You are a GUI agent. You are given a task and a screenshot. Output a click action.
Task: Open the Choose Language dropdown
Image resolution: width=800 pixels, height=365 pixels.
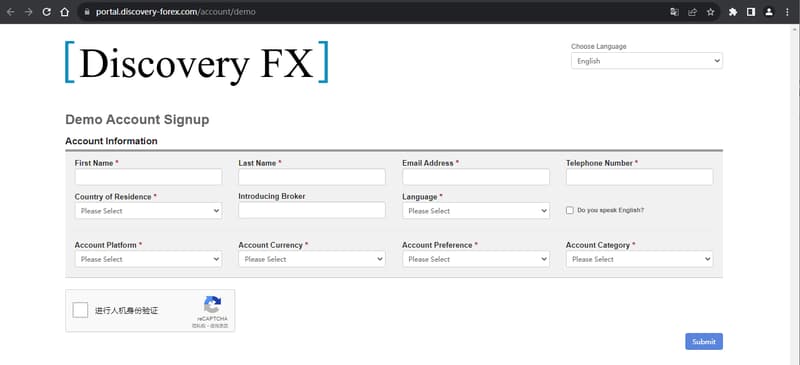pyautogui.click(x=646, y=61)
